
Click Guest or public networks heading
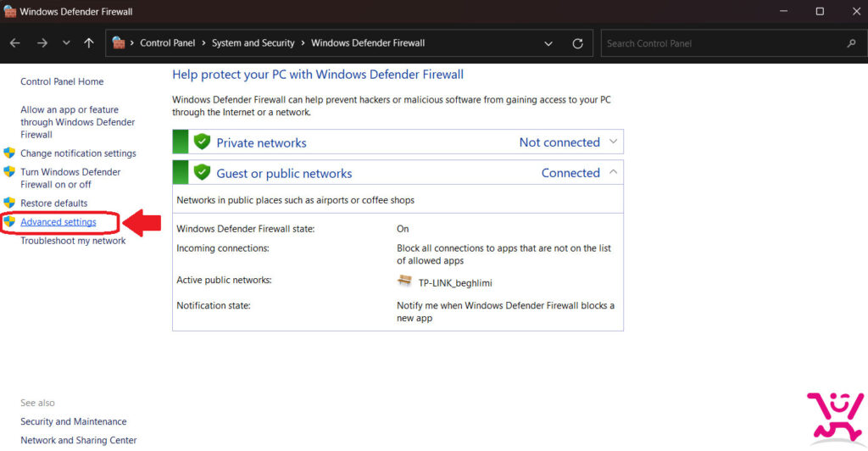tap(284, 173)
